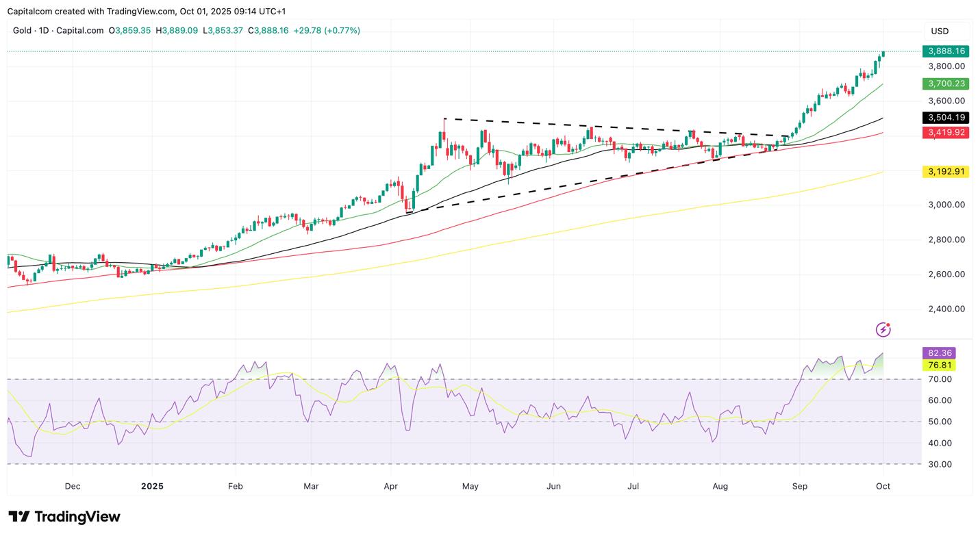Click the purple lightning bolt icon
Screen dimensions: 980x538
pyautogui.click(x=883, y=330)
